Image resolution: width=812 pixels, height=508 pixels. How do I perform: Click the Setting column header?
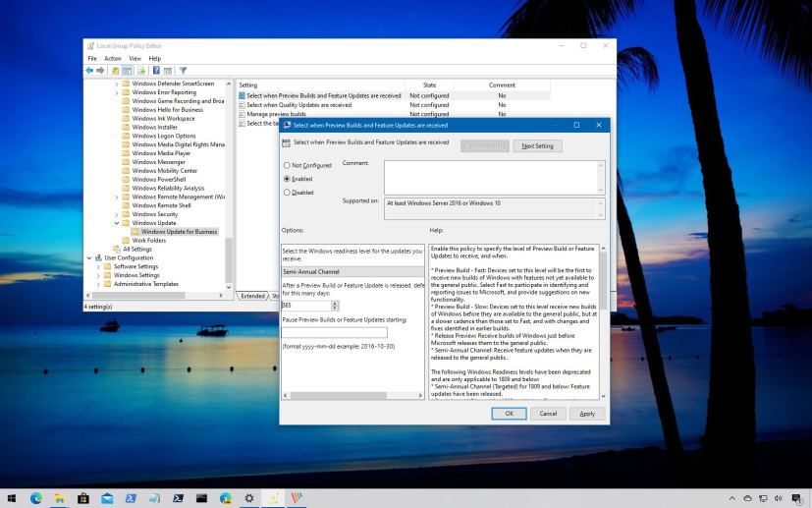[x=320, y=85]
